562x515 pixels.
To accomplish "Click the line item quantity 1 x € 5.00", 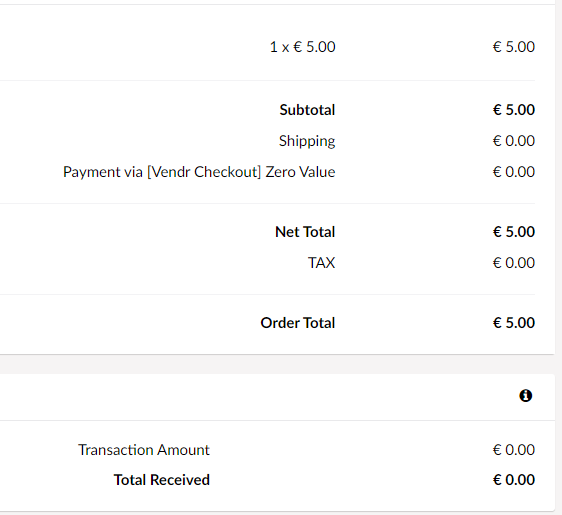I will (303, 47).
